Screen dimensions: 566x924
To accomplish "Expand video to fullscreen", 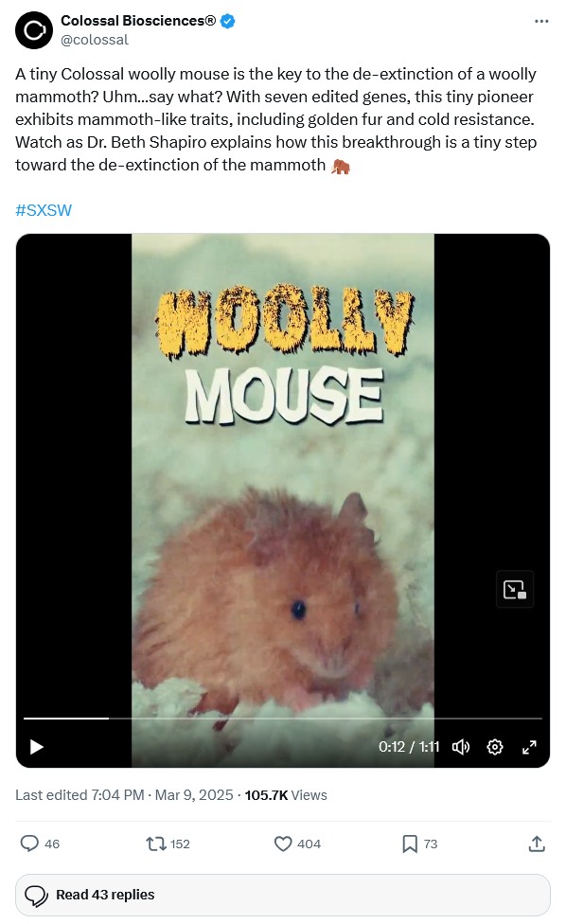I will click(529, 747).
